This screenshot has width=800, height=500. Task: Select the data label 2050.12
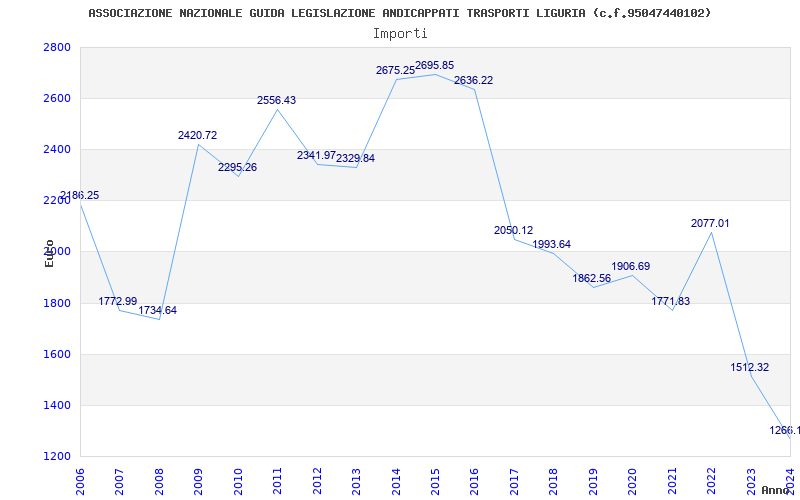513,231
